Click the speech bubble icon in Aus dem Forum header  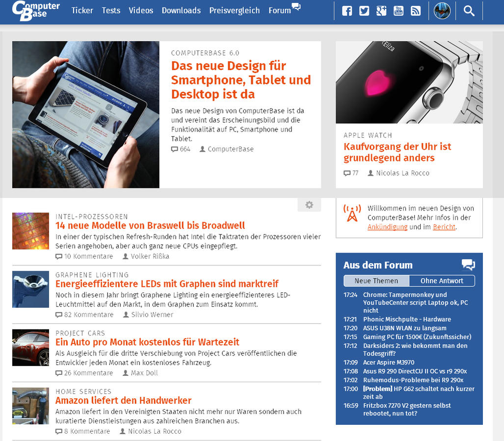[x=468, y=265]
